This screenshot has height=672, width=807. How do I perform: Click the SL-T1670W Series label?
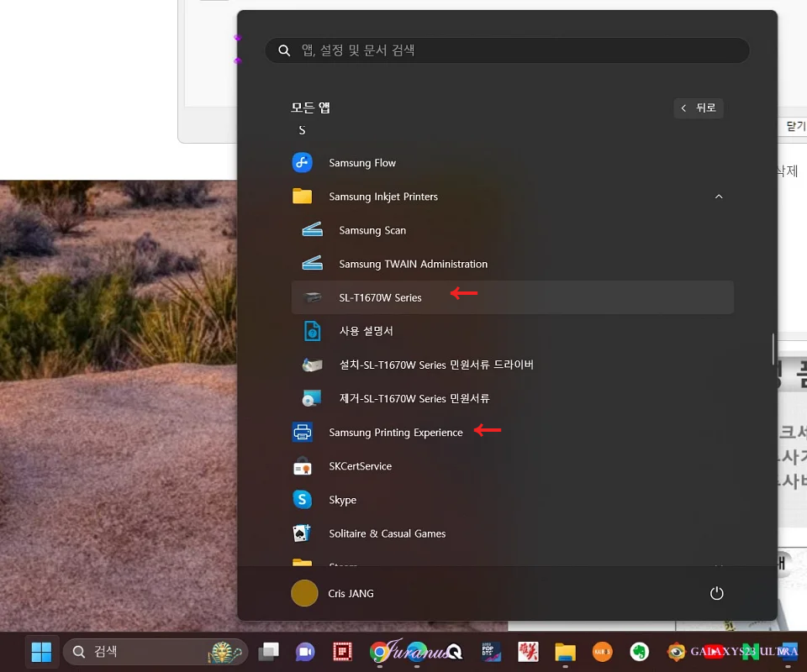tap(380, 297)
